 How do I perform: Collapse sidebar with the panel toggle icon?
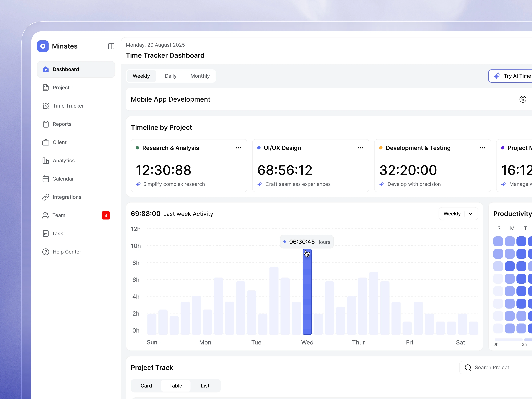[x=111, y=46]
